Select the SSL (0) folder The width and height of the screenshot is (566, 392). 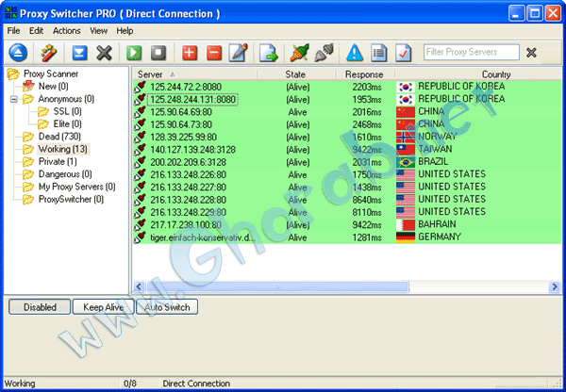pos(67,111)
